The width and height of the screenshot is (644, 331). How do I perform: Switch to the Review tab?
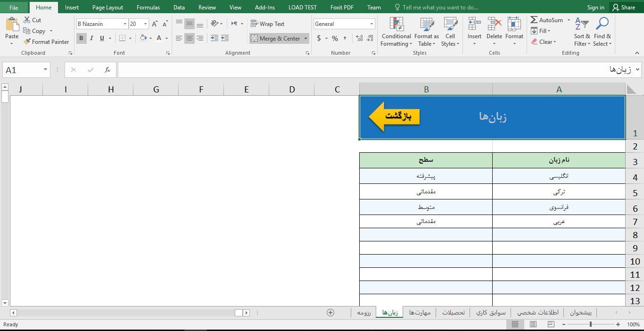tap(207, 7)
